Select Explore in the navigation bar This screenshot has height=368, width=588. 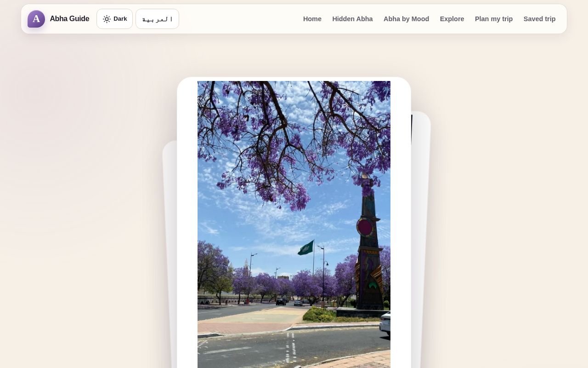click(x=452, y=19)
